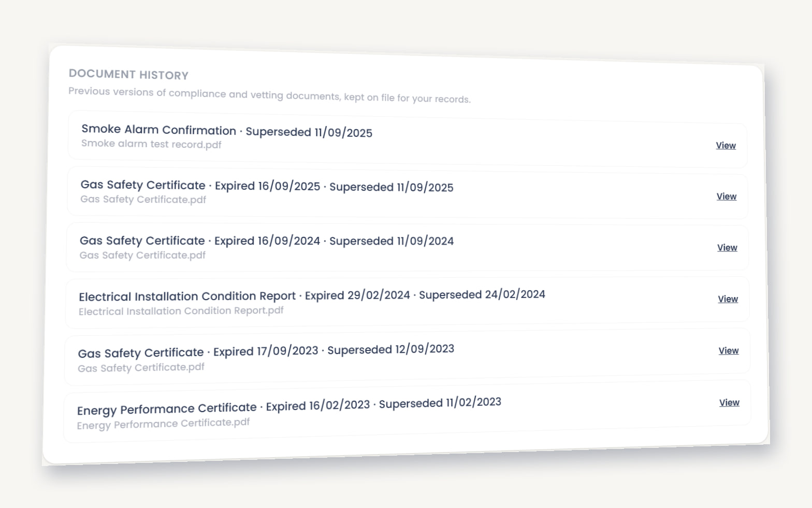Click the Document History heading

(128, 75)
